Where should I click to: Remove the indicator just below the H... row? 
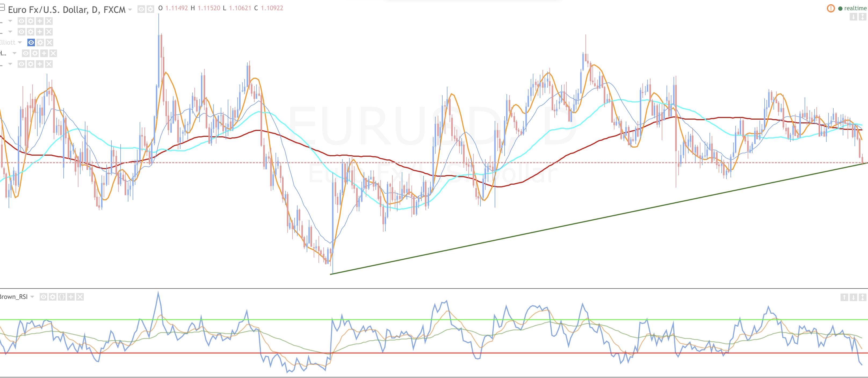(x=49, y=64)
